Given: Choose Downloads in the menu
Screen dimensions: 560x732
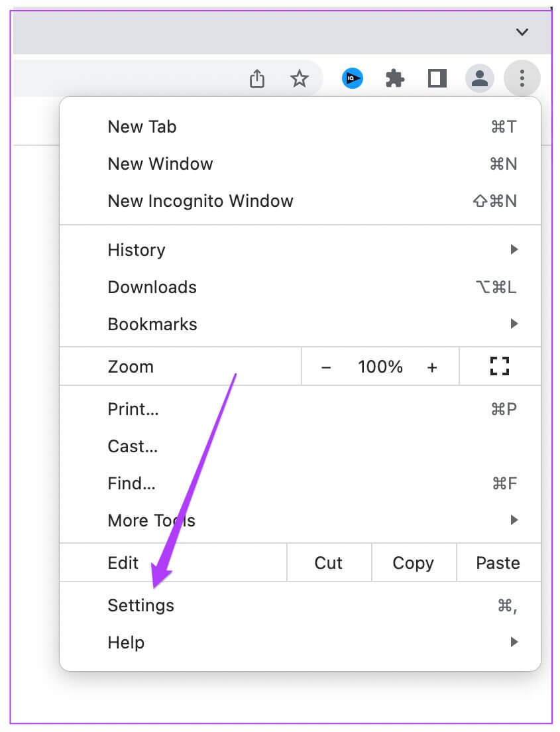Looking at the screenshot, I should (152, 287).
